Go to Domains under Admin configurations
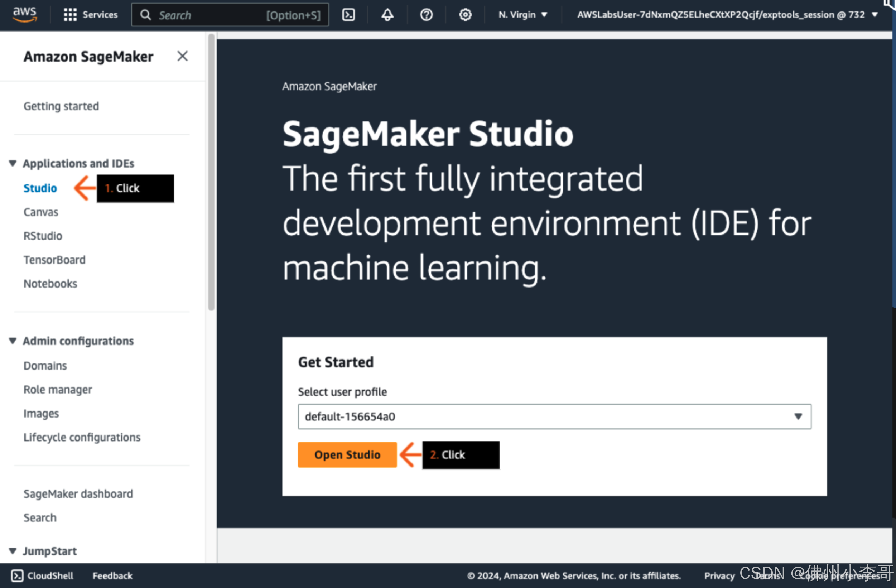The image size is (896, 588). (x=45, y=366)
